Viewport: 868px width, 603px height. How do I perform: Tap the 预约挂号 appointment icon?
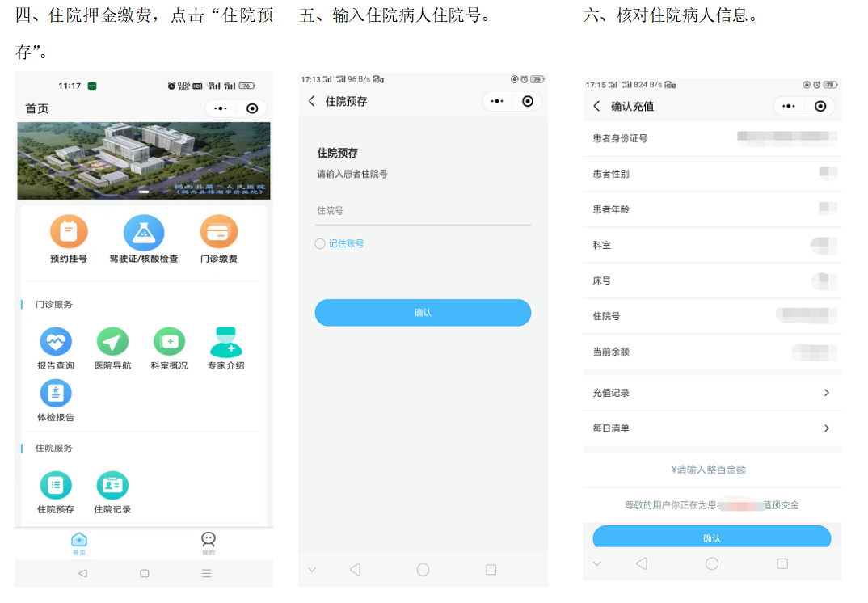pyautogui.click(x=69, y=233)
